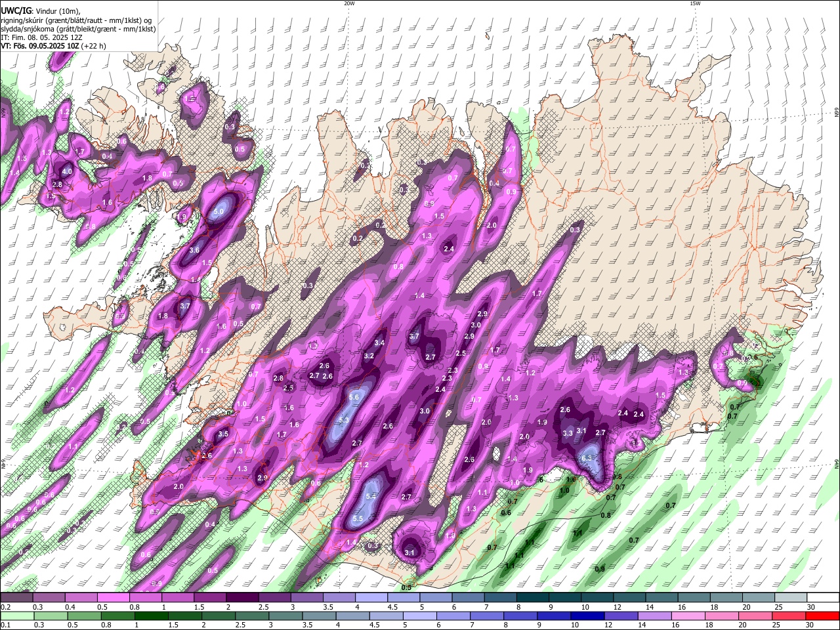Click the 3.2 precipitation value on the map
Screen dimensions: 840x630
pyautogui.click(x=369, y=356)
